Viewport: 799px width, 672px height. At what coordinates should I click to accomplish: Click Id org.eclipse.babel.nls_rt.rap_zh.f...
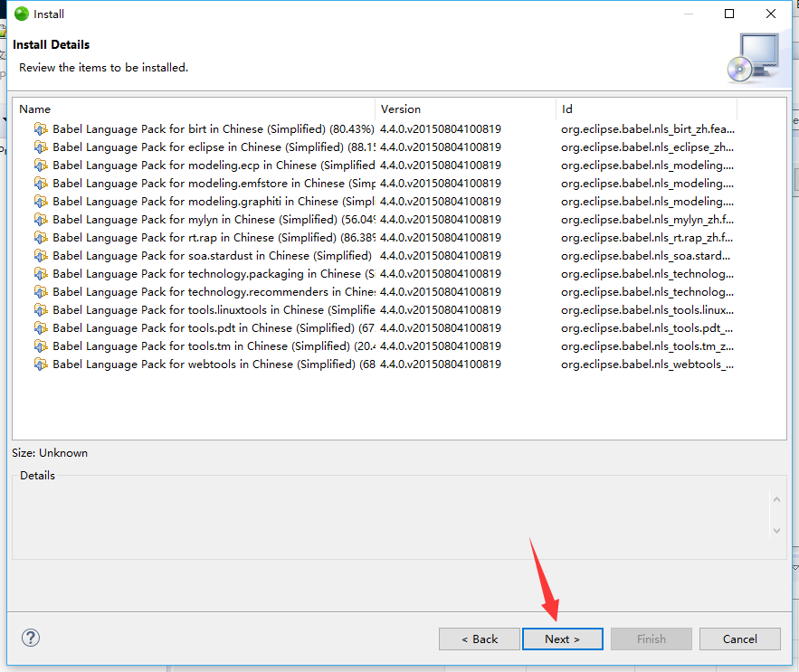click(x=647, y=238)
